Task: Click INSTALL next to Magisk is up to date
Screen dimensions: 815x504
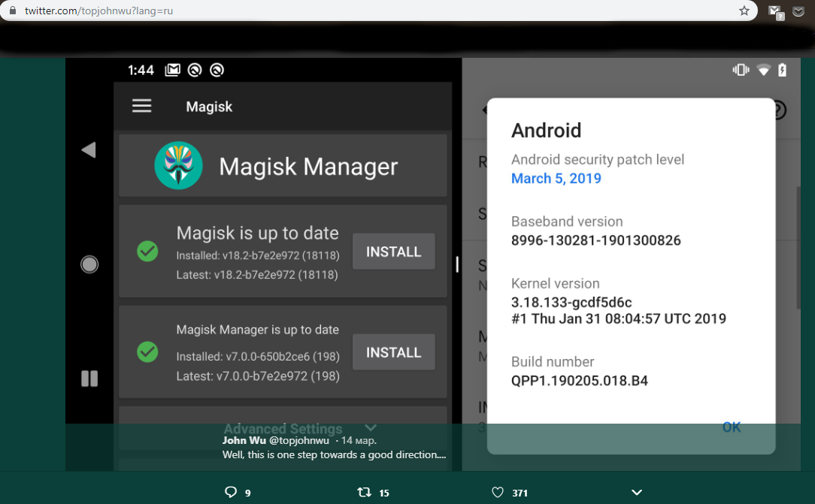Action: [393, 251]
